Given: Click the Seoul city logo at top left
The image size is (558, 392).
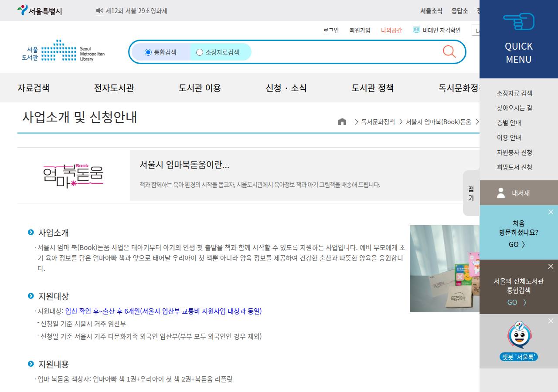Looking at the screenshot, I should (x=40, y=10).
